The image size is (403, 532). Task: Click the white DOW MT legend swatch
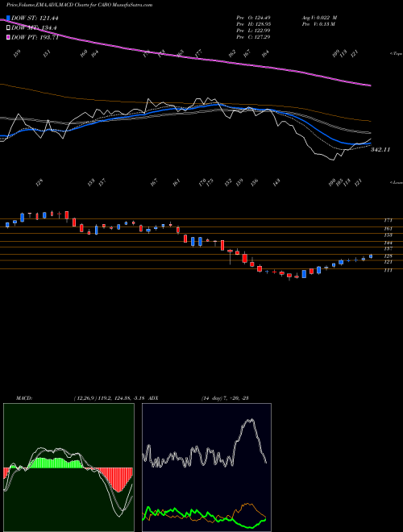click(x=8, y=28)
